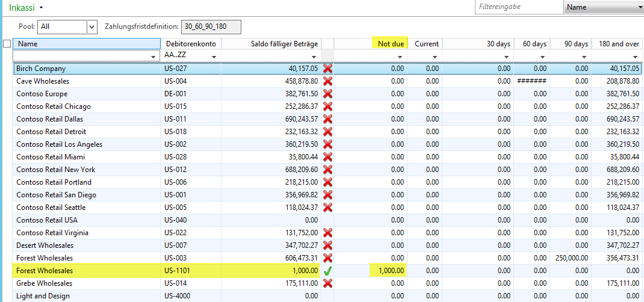The height and width of the screenshot is (302, 644).
Task: Click red X icon for Desert Wholesales
Action: [x=327, y=245]
